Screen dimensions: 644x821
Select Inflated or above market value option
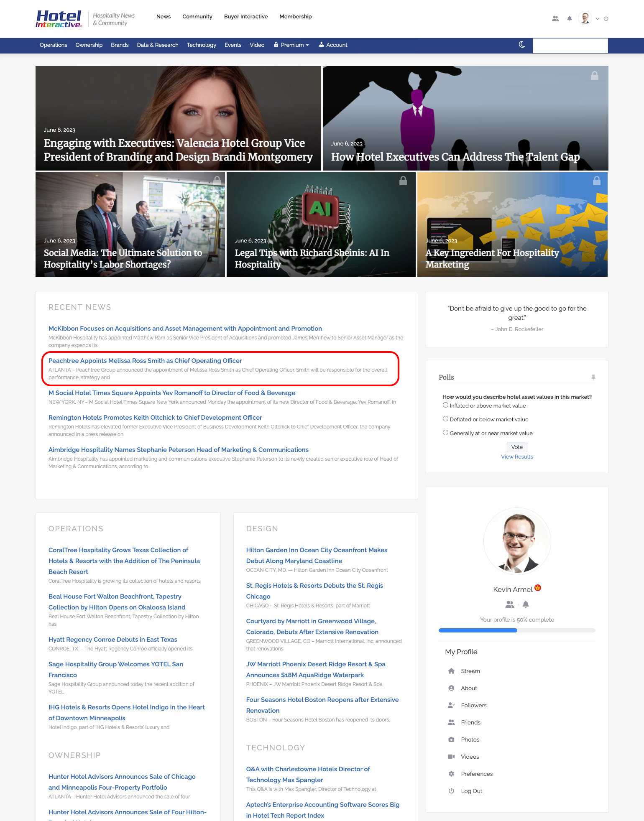[445, 405]
